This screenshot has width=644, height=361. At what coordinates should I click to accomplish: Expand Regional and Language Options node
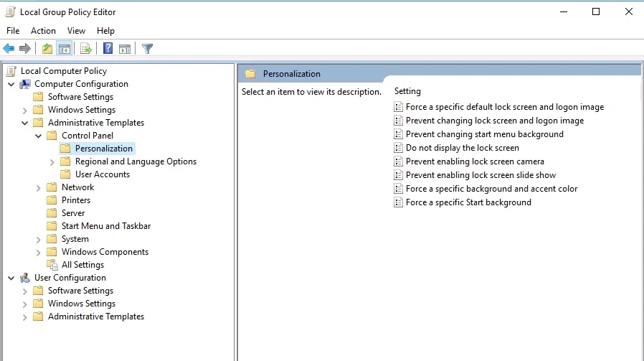point(52,162)
